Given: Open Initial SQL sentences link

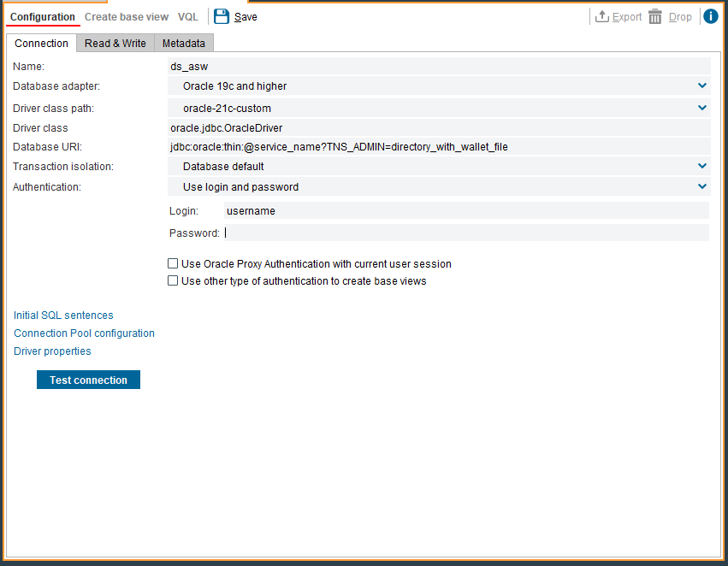Looking at the screenshot, I should point(63,315).
